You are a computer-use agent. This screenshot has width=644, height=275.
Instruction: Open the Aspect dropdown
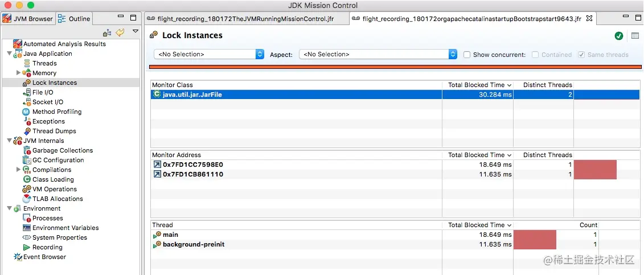378,54
